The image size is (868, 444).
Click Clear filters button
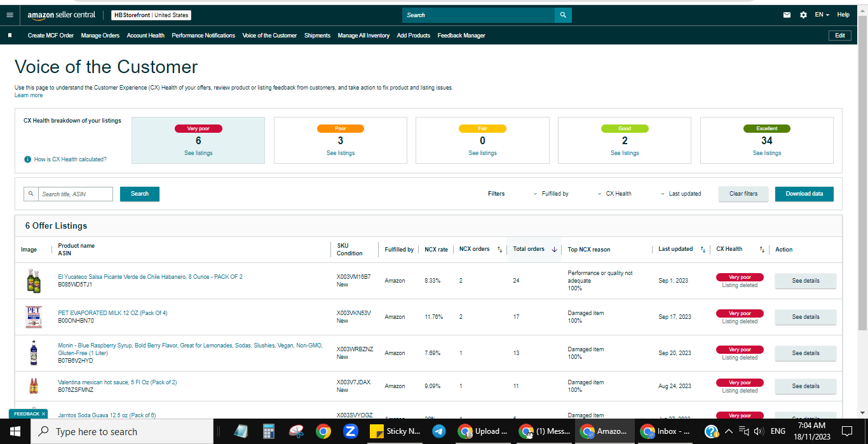tap(743, 194)
